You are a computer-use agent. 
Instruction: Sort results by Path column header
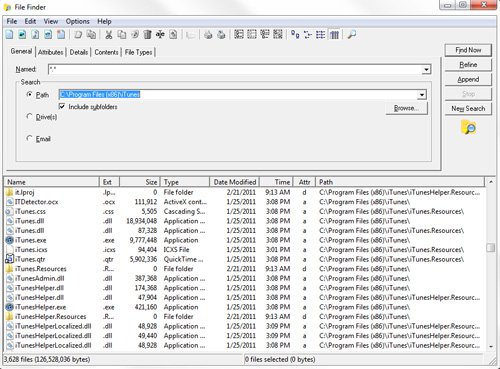(x=400, y=182)
